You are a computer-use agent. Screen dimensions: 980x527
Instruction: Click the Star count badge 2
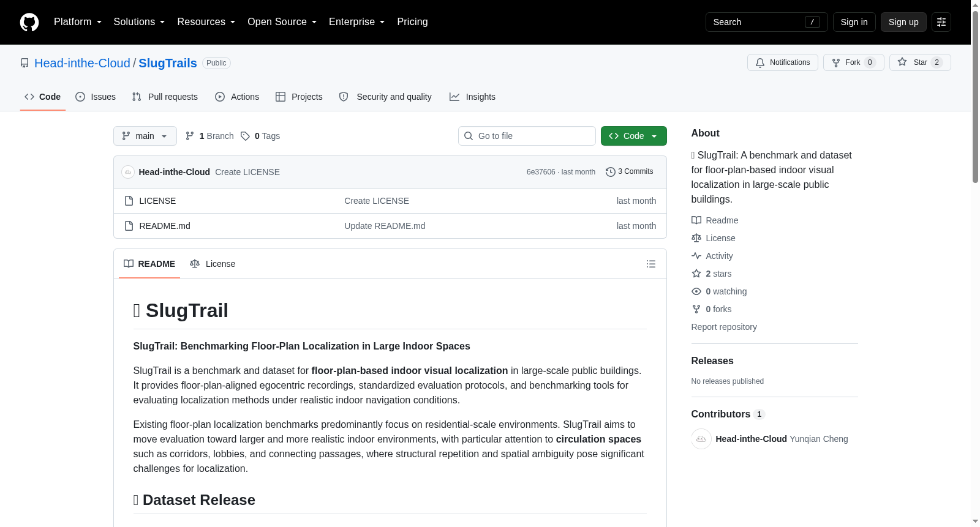pos(937,62)
